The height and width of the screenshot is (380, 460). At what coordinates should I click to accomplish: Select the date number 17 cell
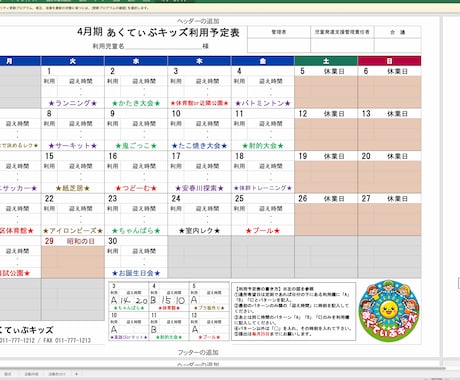(x=176, y=156)
